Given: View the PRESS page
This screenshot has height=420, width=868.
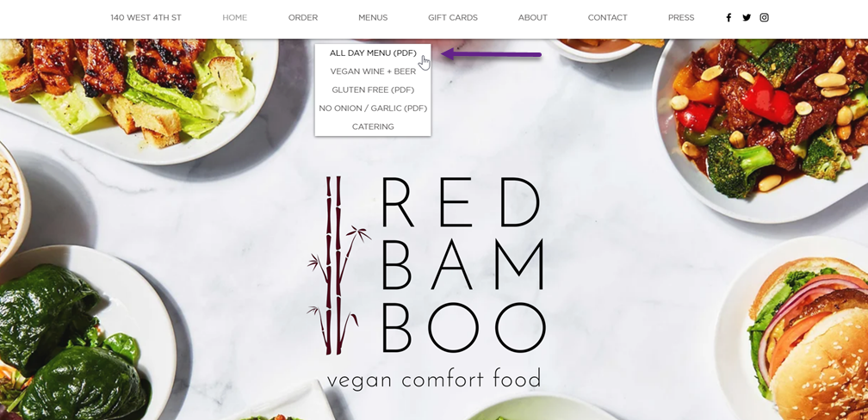Looking at the screenshot, I should pyautogui.click(x=681, y=18).
